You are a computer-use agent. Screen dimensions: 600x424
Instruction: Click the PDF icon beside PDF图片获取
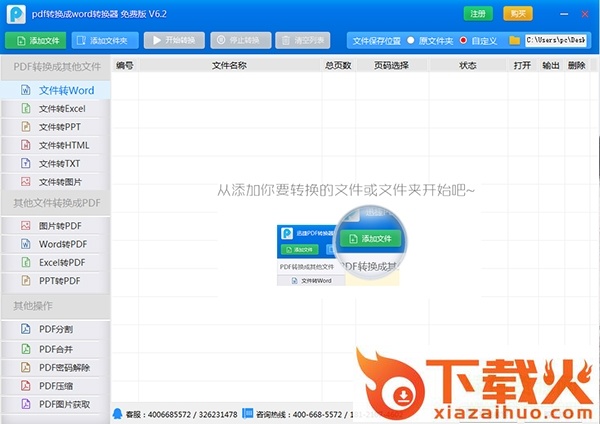(26, 404)
